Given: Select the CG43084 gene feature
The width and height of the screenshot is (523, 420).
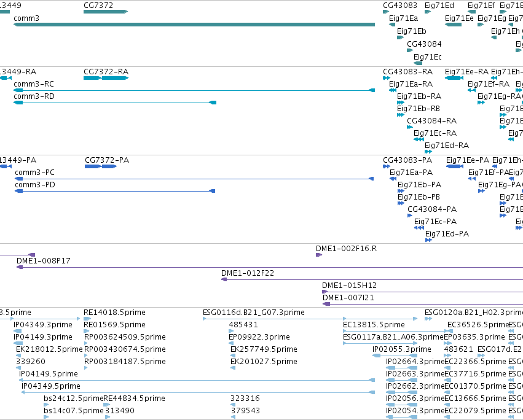Looking at the screenshot, I should pyautogui.click(x=410, y=50).
